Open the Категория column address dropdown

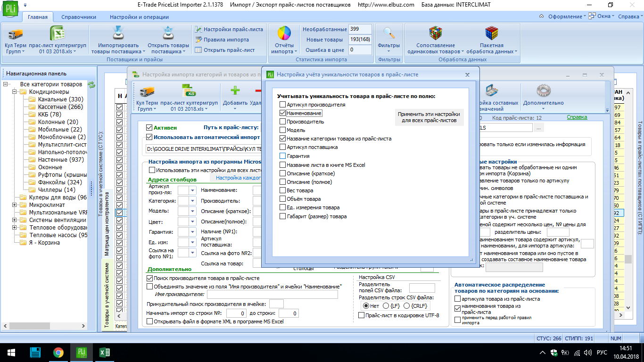[x=192, y=201]
